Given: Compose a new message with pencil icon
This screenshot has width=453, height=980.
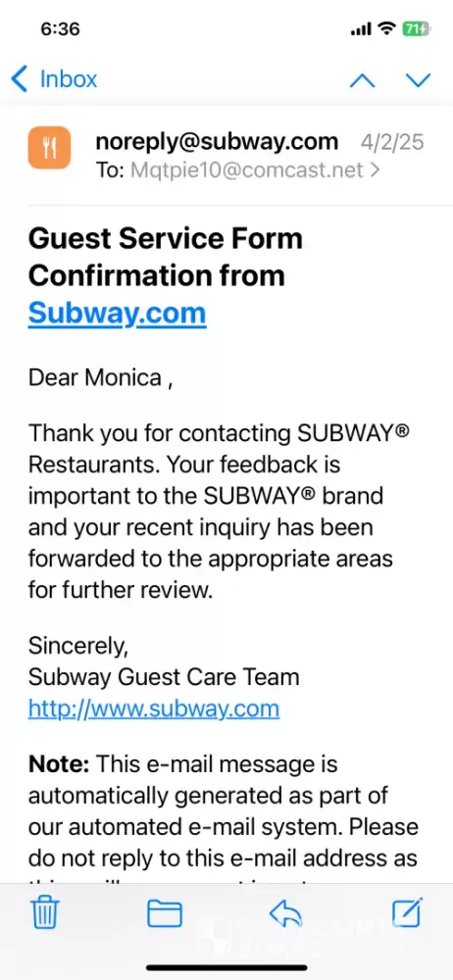Looking at the screenshot, I should [407, 913].
